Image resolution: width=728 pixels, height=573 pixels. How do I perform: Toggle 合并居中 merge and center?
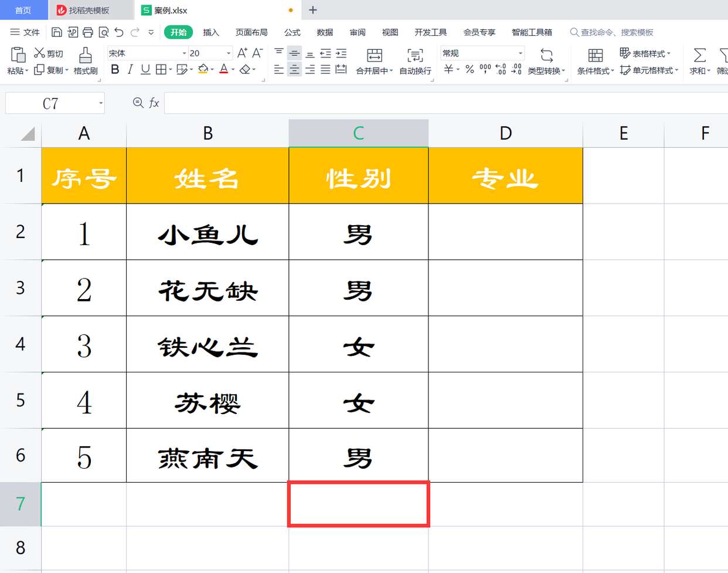374,62
